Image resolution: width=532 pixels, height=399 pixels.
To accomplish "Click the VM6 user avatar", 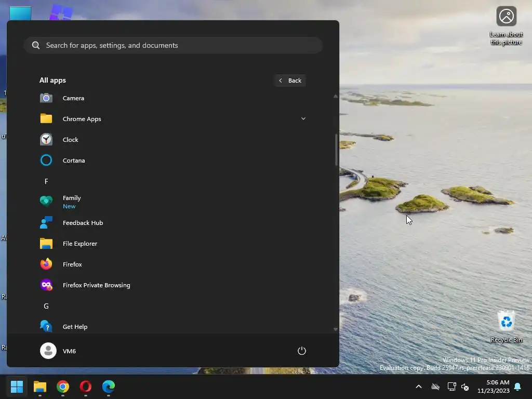I will (x=48, y=351).
